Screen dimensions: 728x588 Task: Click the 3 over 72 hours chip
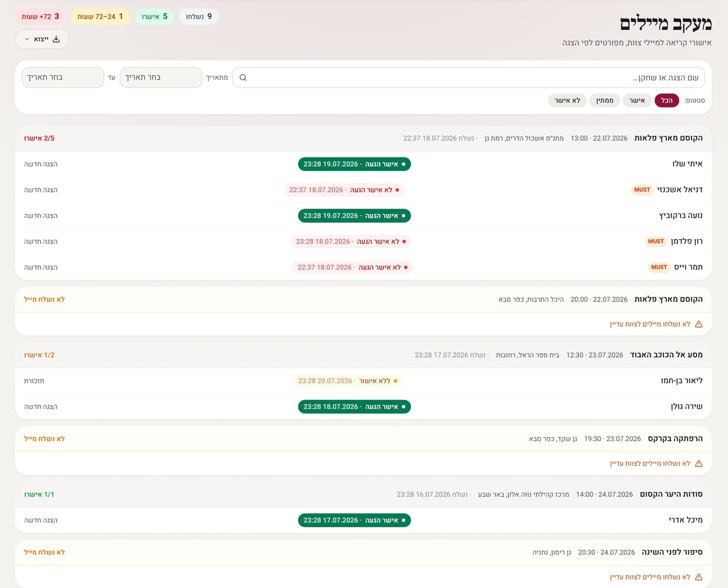pos(40,16)
